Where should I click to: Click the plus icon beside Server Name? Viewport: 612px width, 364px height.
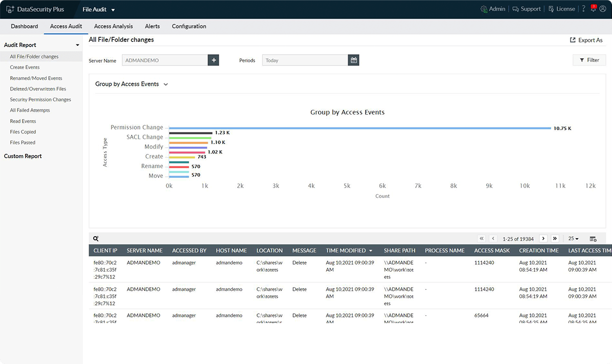(214, 60)
